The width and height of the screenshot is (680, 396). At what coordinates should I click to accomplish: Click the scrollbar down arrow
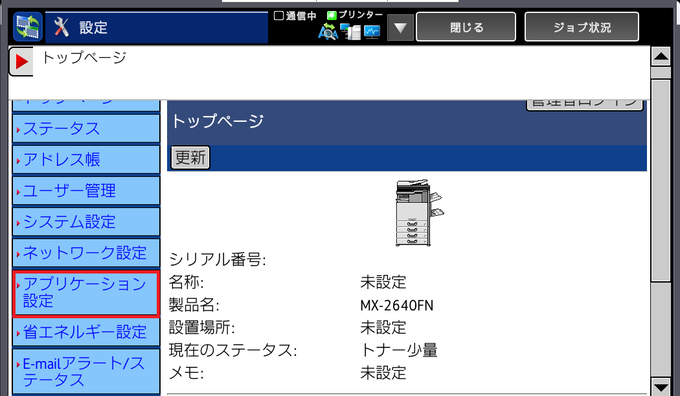pyautogui.click(x=661, y=386)
